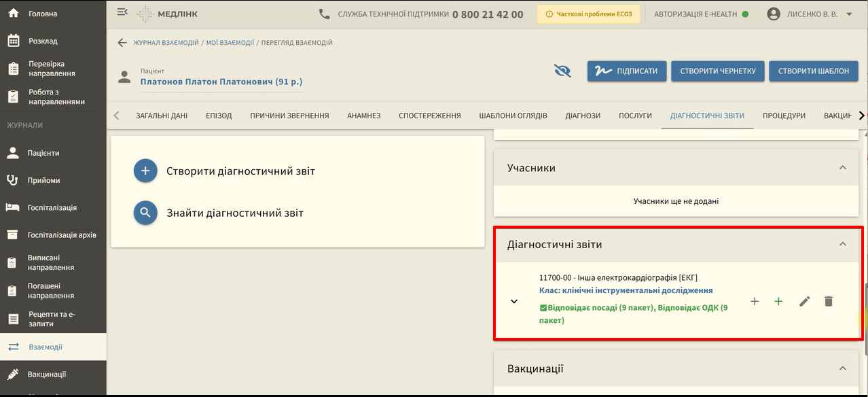Open Взаємодії arrows icon in sidebar
The image size is (868, 397).
14,347
